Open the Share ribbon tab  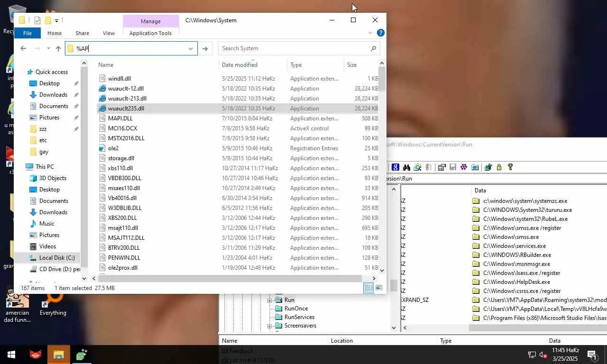[82, 33]
